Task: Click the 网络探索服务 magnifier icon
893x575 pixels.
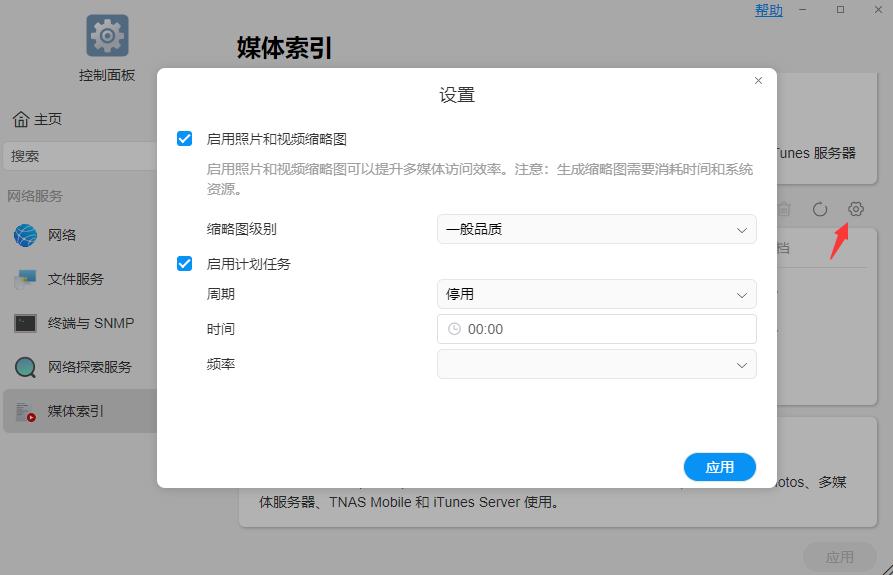Action: pos(25,367)
